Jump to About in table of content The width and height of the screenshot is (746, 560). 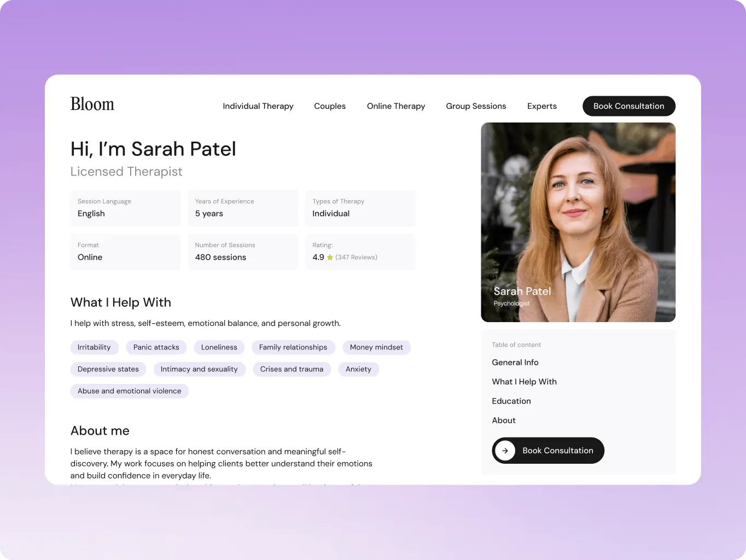(504, 420)
